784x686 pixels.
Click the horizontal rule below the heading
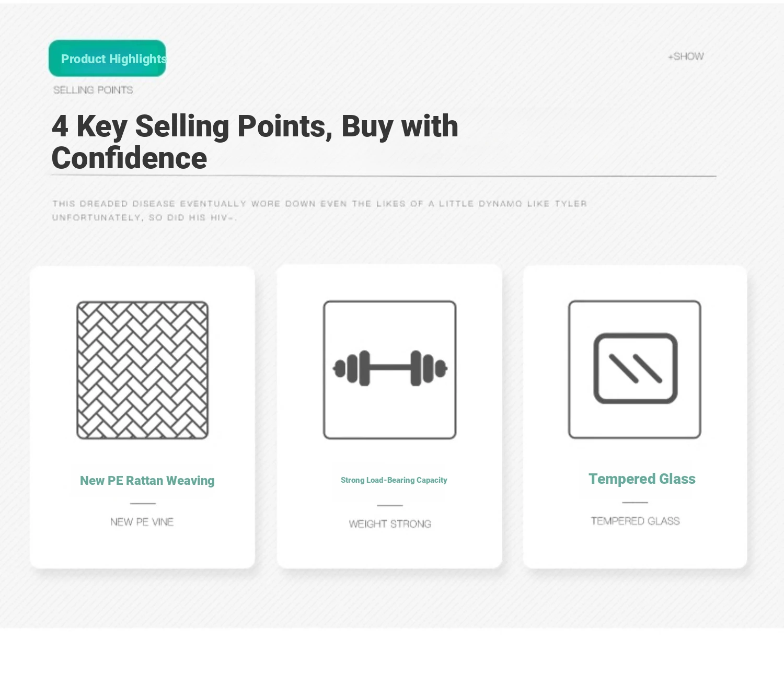(x=384, y=177)
